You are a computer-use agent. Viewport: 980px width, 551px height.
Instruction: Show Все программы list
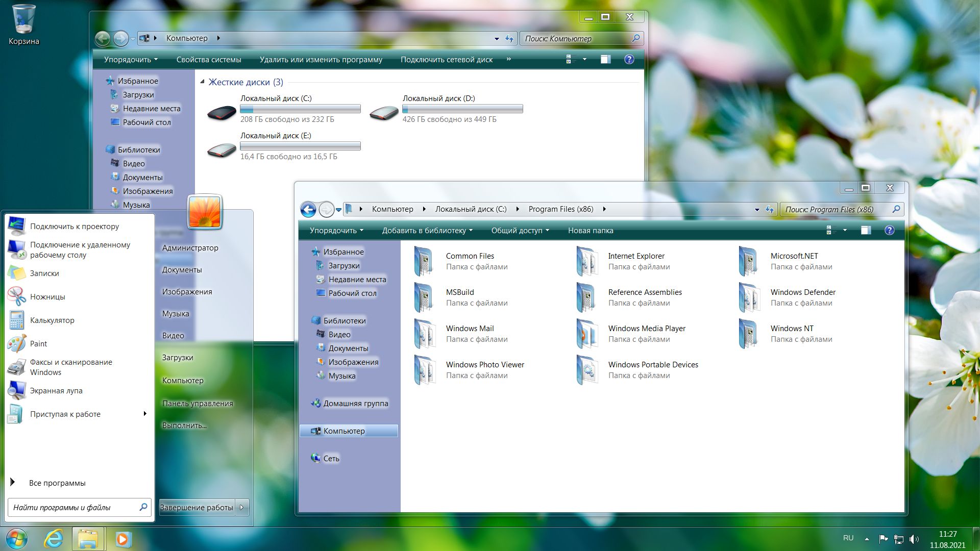57,483
